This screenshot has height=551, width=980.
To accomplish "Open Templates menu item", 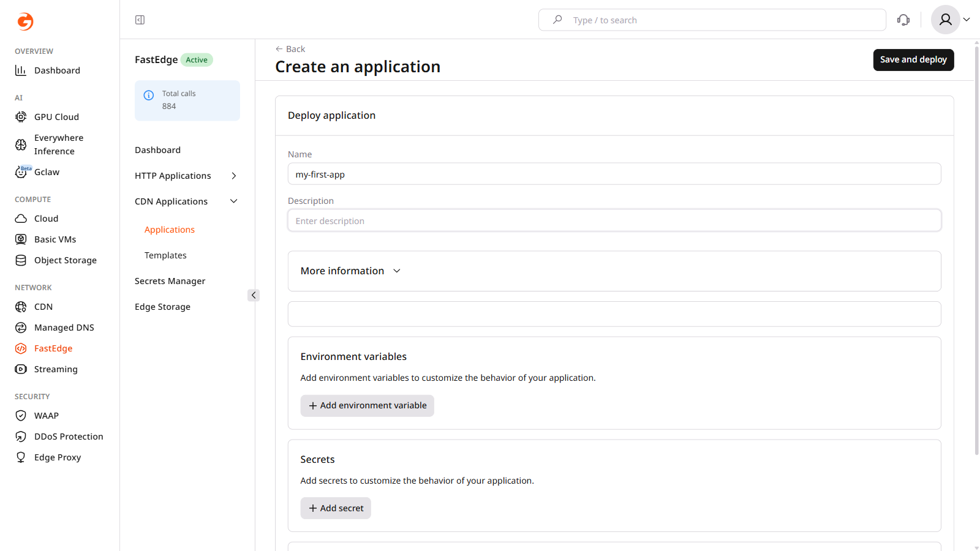I will [x=165, y=255].
